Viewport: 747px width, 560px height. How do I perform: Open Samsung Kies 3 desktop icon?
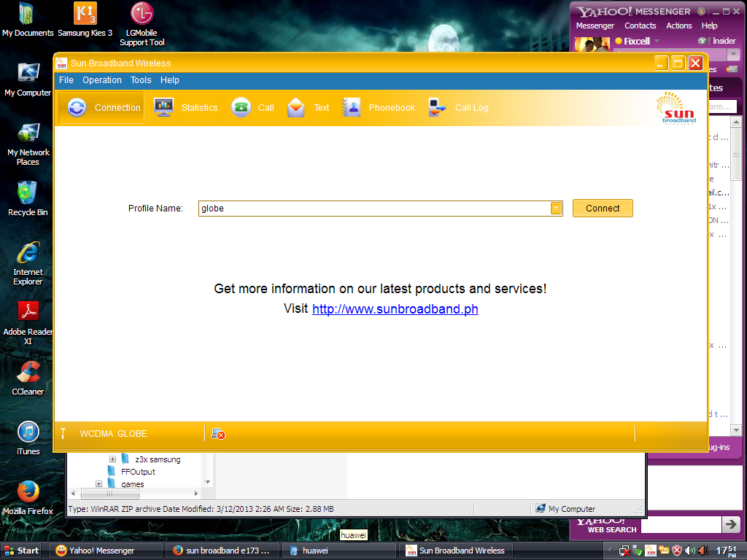(85, 14)
